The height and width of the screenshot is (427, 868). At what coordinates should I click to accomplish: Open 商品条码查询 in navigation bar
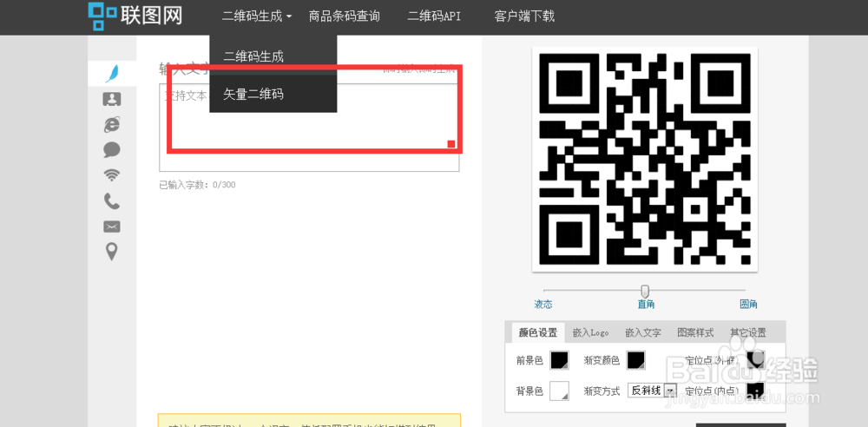pos(345,16)
